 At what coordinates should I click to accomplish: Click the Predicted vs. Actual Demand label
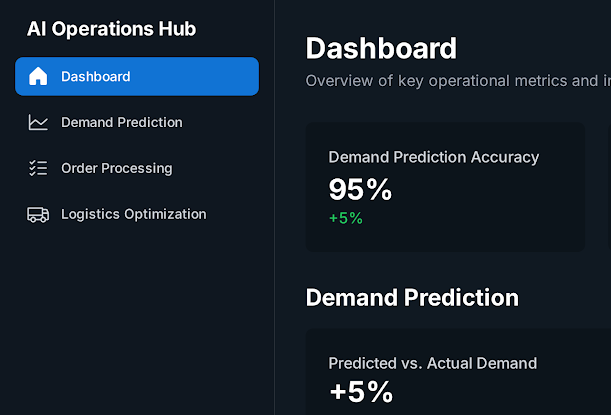point(432,363)
